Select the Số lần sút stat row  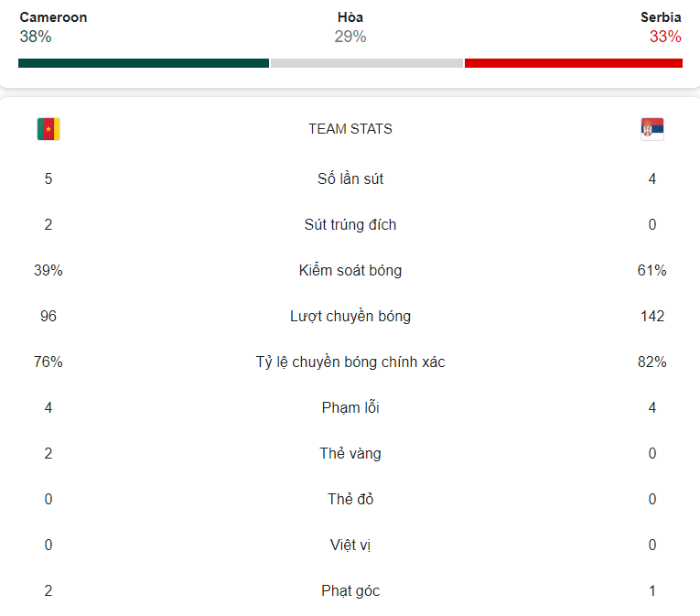click(x=350, y=178)
